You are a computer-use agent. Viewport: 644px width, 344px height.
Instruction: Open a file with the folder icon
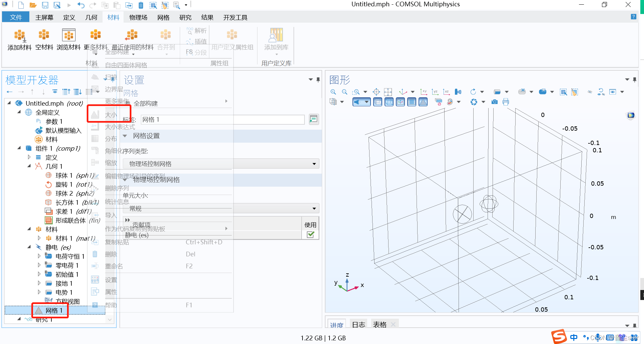(33, 5)
